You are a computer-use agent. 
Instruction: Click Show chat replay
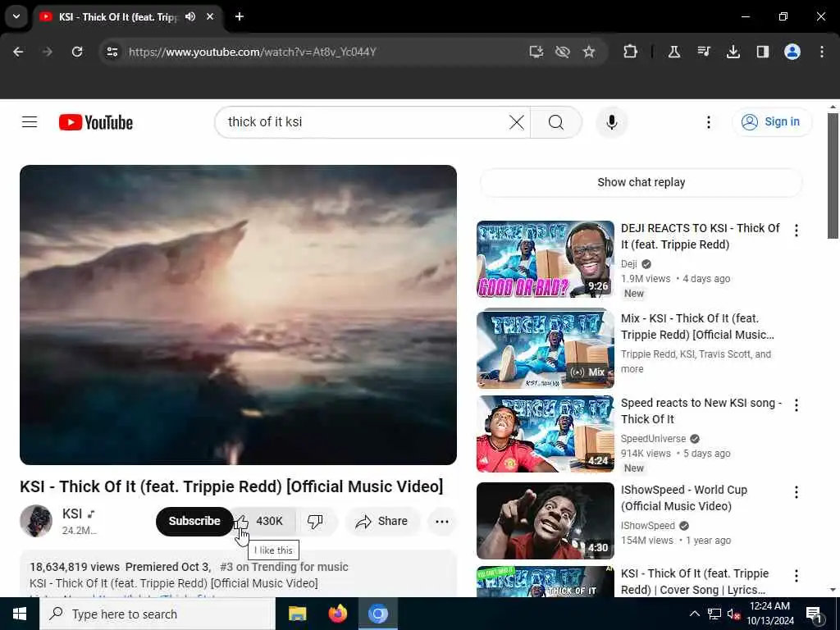point(641,182)
